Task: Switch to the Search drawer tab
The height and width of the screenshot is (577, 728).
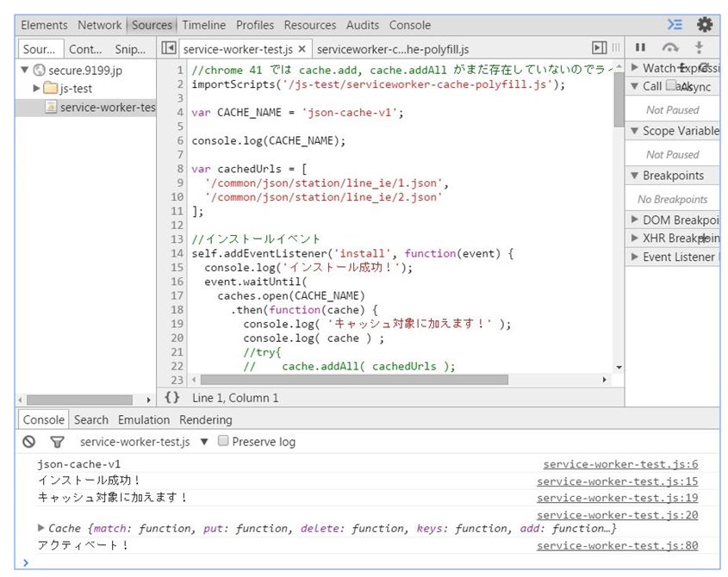Action: coord(91,419)
